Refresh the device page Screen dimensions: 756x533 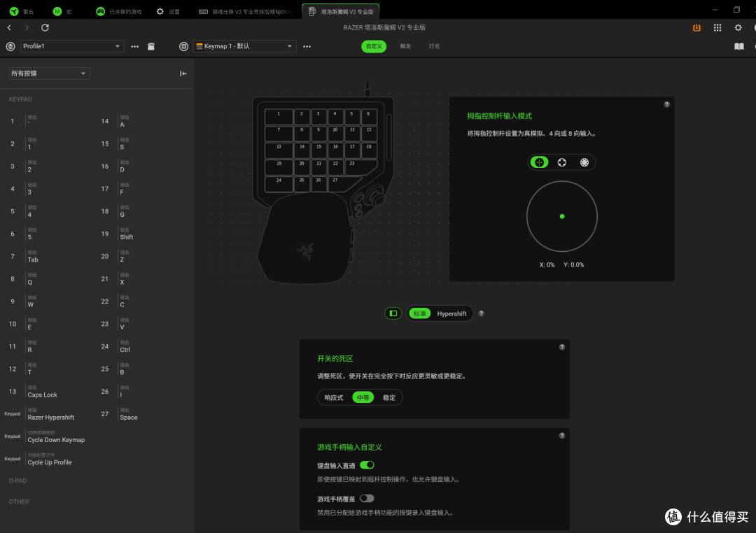click(x=45, y=27)
